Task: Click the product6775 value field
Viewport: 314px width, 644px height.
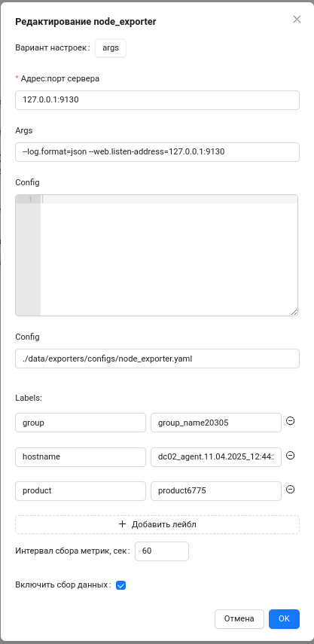Action: [x=216, y=491]
